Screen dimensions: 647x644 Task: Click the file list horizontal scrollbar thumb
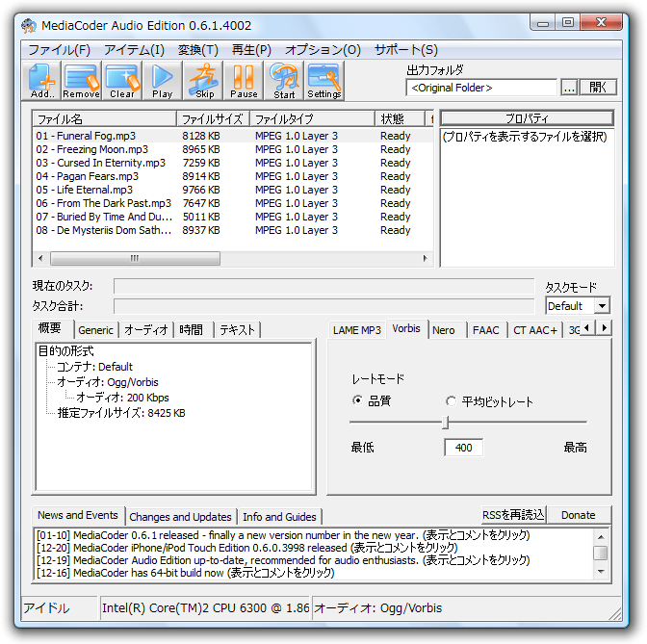point(135,259)
